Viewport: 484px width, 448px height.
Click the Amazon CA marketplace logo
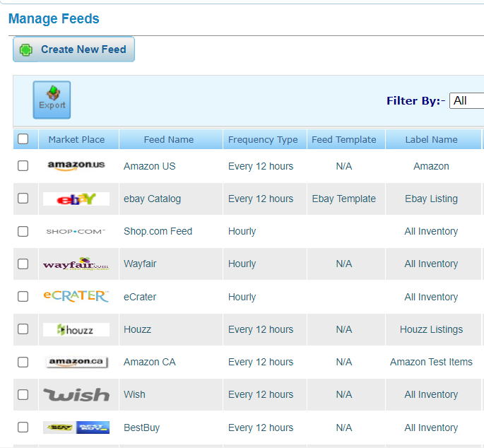[x=77, y=362]
